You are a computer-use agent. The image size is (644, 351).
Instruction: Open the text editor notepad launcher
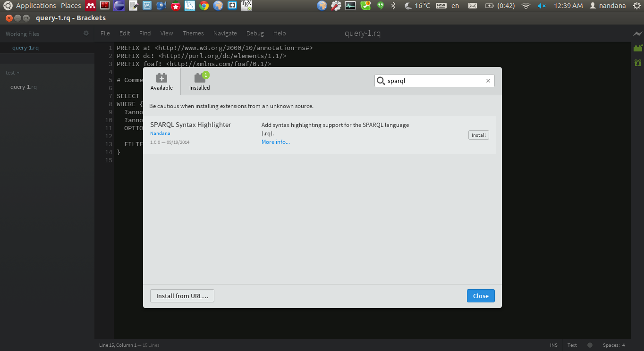tap(134, 6)
